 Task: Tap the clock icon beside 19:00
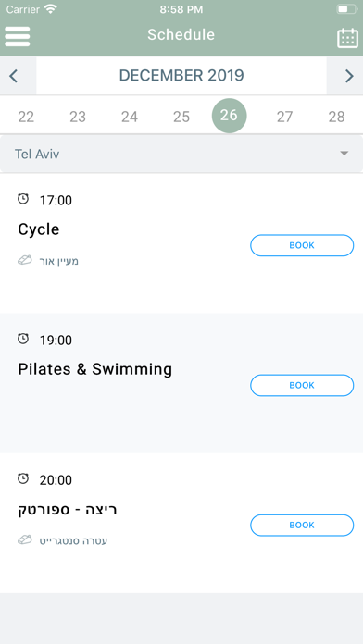click(23, 339)
